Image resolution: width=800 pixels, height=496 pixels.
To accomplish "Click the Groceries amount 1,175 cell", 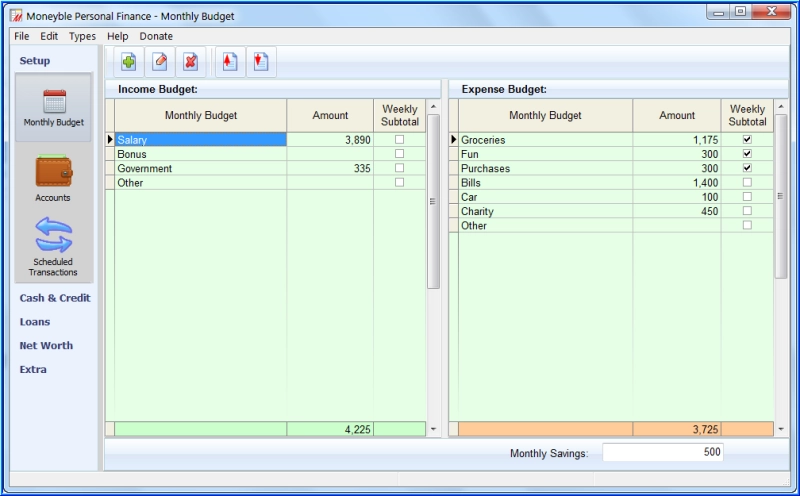I will [x=677, y=139].
